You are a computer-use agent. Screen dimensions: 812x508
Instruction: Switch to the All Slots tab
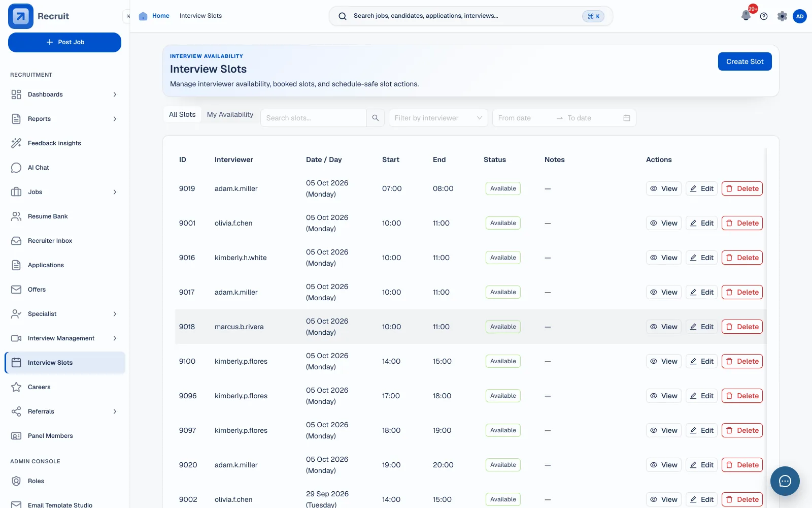[x=182, y=114]
